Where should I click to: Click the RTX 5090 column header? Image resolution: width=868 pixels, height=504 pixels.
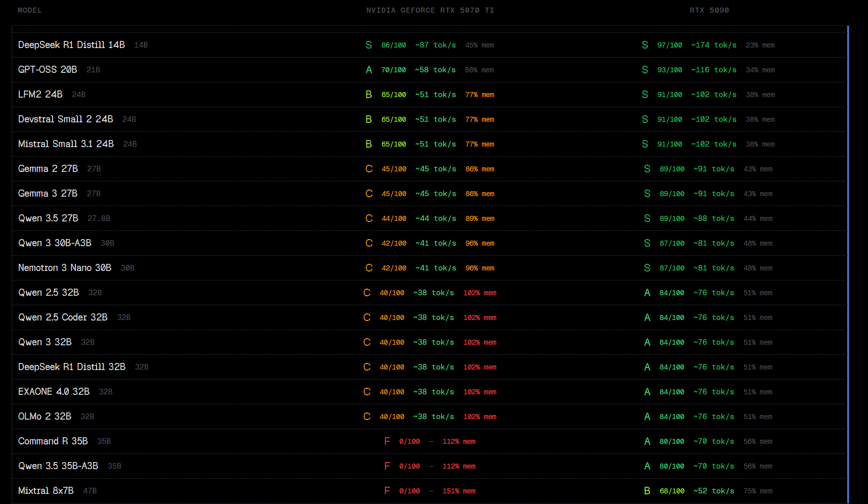709,10
